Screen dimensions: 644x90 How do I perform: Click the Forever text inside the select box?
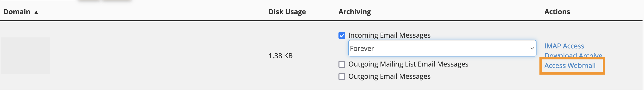(362, 48)
